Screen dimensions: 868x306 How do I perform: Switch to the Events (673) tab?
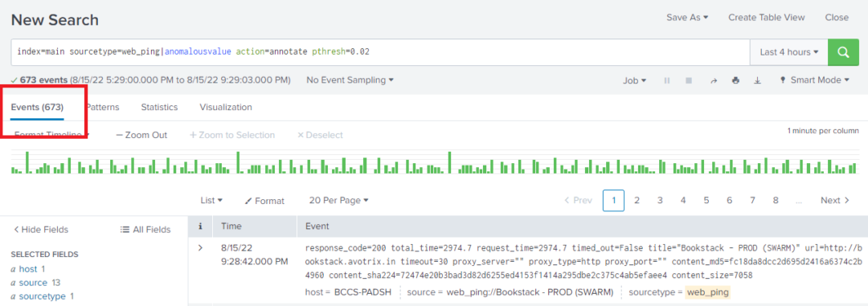[37, 107]
